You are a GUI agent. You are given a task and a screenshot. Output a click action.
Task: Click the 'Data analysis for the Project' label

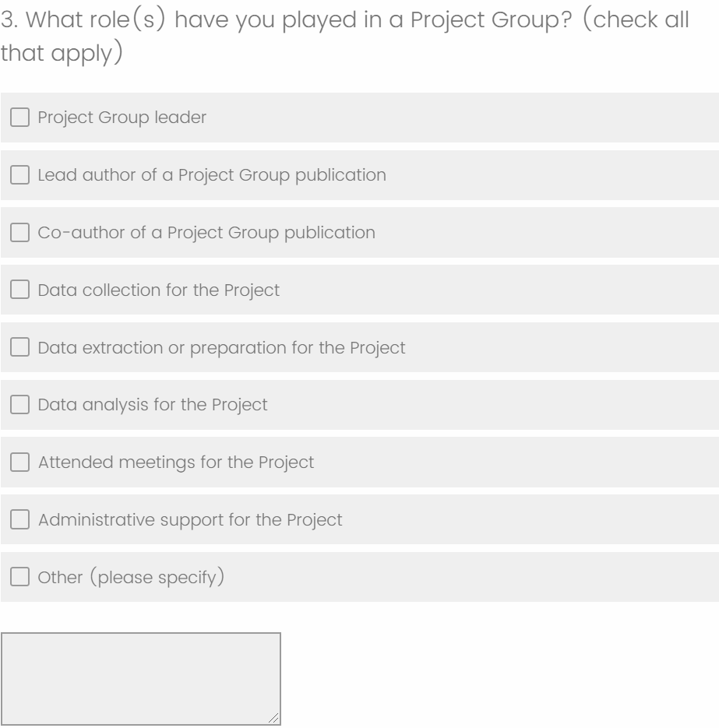coord(153,405)
